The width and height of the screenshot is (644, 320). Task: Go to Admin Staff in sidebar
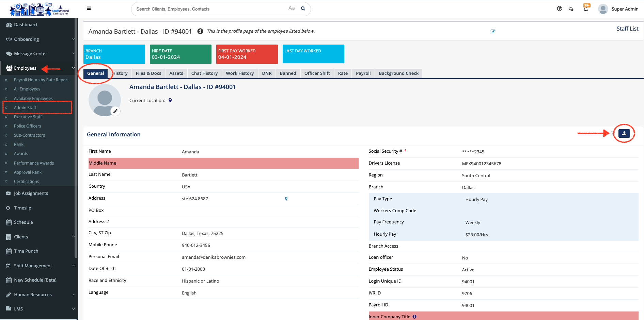pyautogui.click(x=25, y=108)
